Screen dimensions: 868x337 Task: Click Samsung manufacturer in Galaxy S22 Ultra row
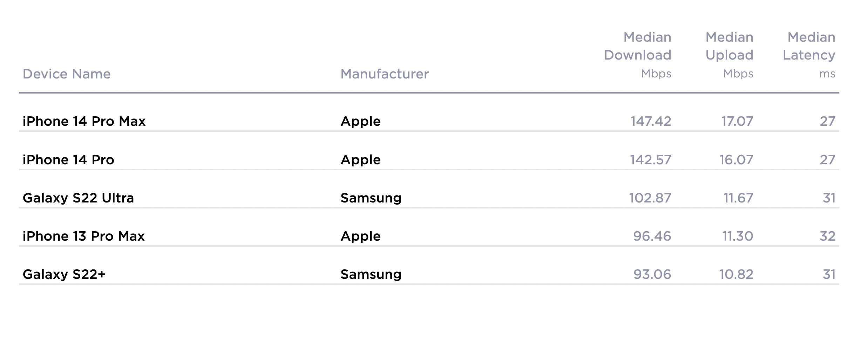[371, 198]
